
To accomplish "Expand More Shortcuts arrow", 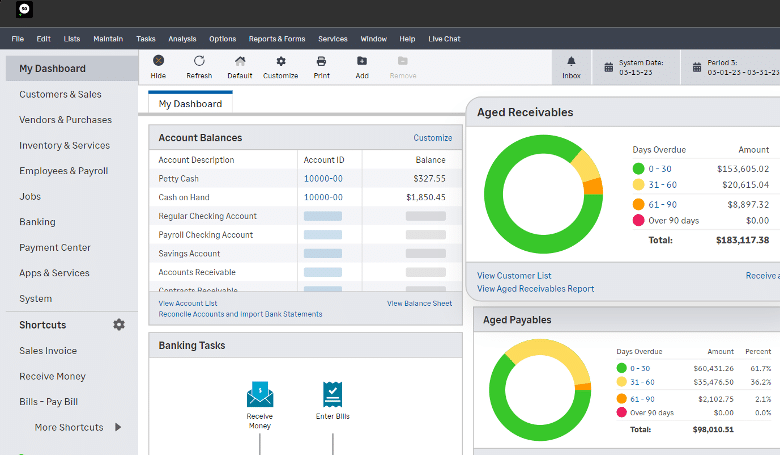I will pos(118,427).
